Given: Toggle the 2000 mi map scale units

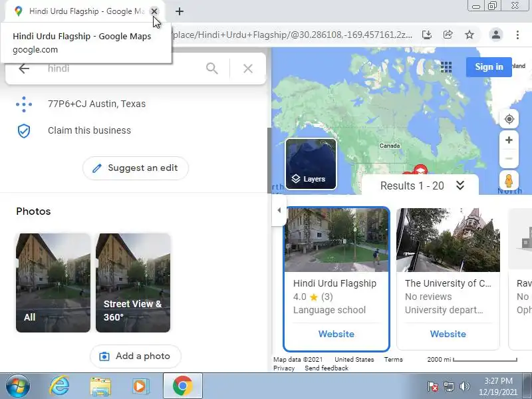Looking at the screenshot, I should click(472, 359).
